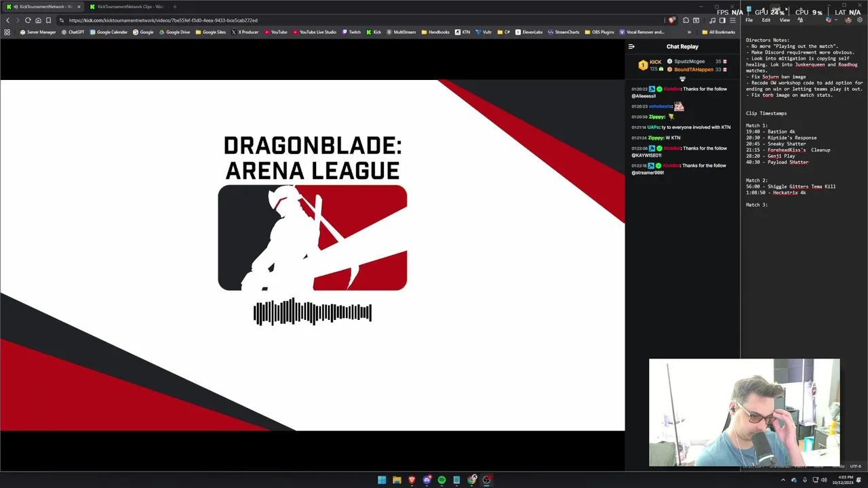The image size is (868, 488).
Task: Click 'Match 3:' line in notes
Action: pyautogui.click(x=757, y=205)
